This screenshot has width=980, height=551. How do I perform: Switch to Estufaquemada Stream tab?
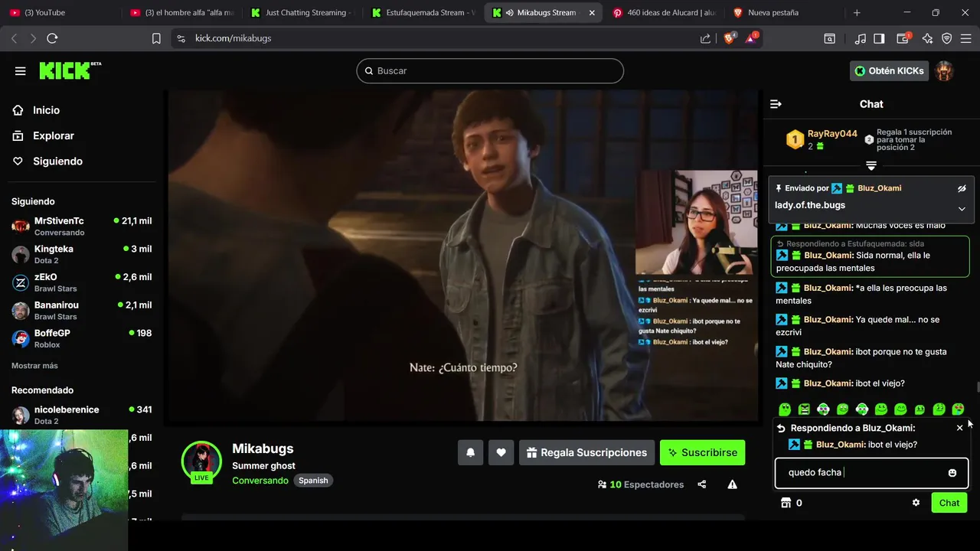point(424,12)
